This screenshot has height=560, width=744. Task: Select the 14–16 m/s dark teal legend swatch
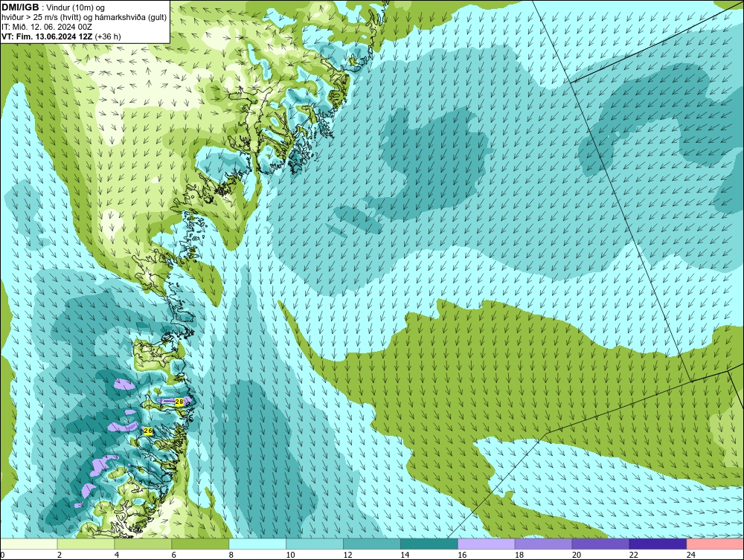429,544
